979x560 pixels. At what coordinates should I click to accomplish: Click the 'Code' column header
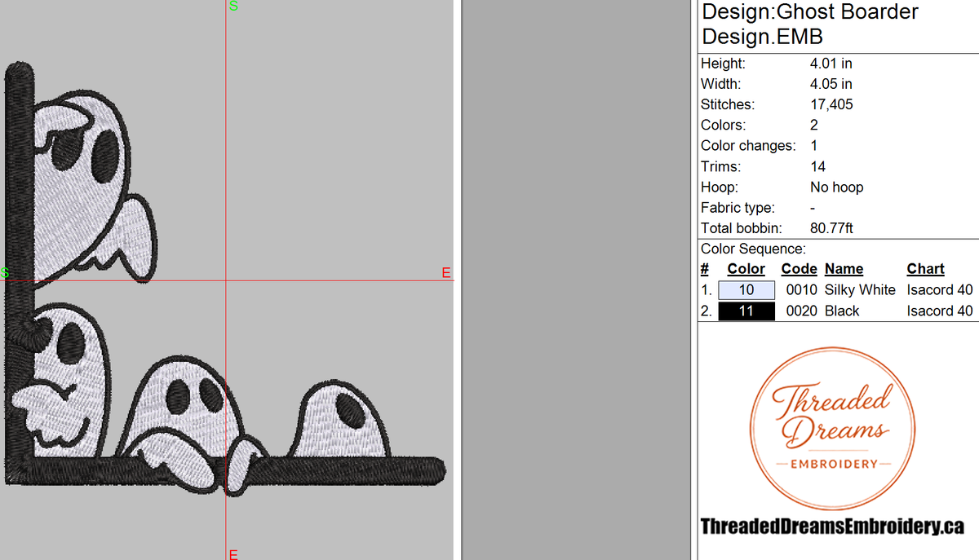pyautogui.click(x=799, y=269)
